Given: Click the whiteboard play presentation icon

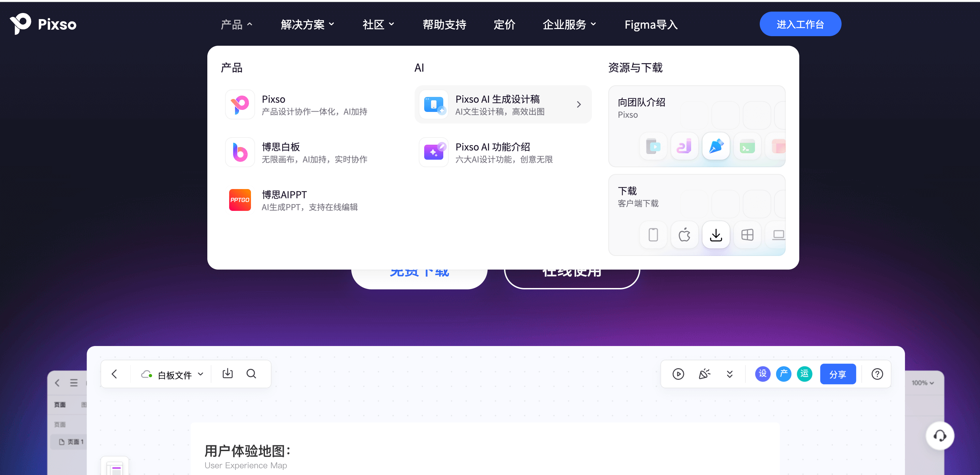Looking at the screenshot, I should (678, 374).
